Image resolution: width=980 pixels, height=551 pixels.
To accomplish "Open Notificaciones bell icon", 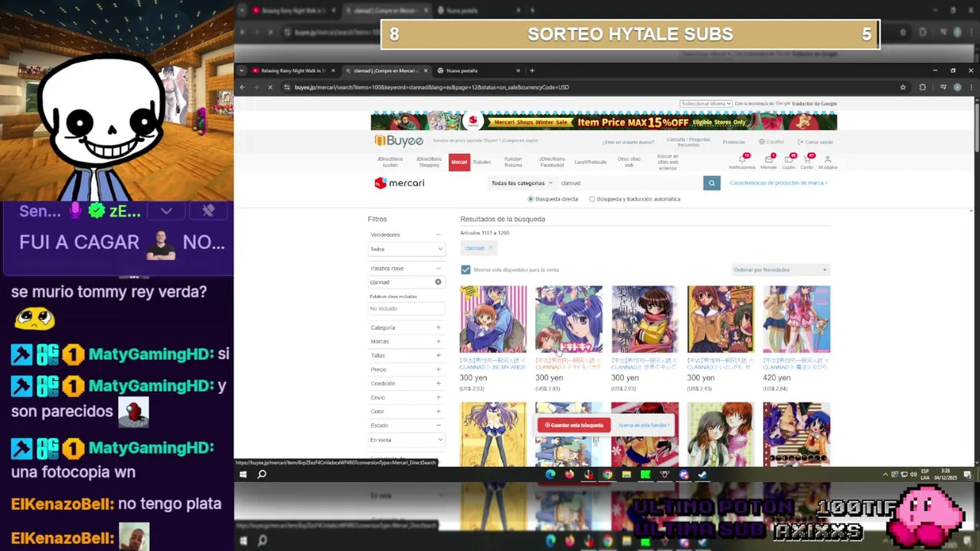I will click(x=742, y=161).
